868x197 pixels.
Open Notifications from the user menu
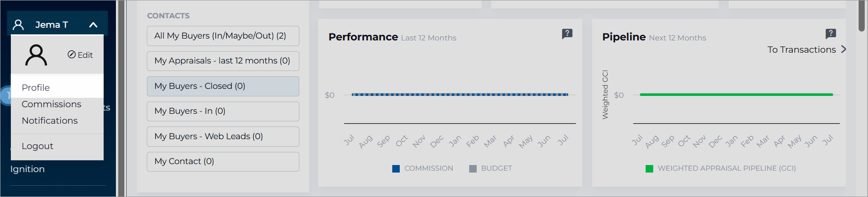coord(50,120)
